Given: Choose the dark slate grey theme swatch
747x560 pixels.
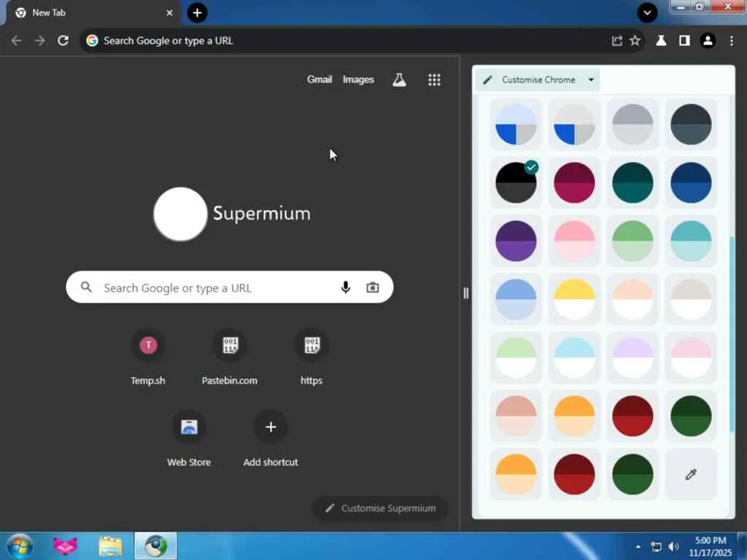Looking at the screenshot, I should 691,124.
